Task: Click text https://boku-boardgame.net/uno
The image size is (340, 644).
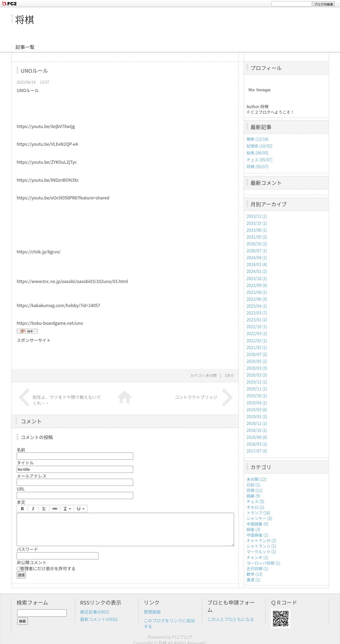Action: tap(50, 323)
